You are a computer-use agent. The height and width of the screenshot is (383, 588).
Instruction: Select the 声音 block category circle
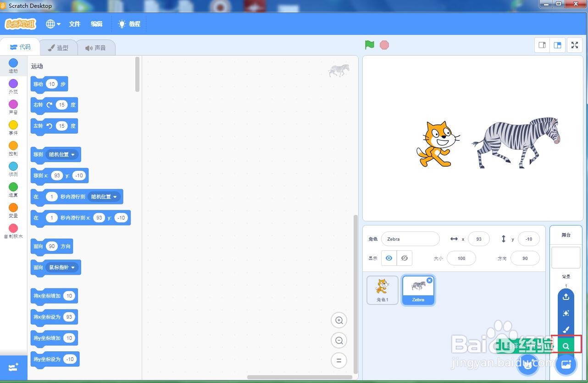click(13, 104)
